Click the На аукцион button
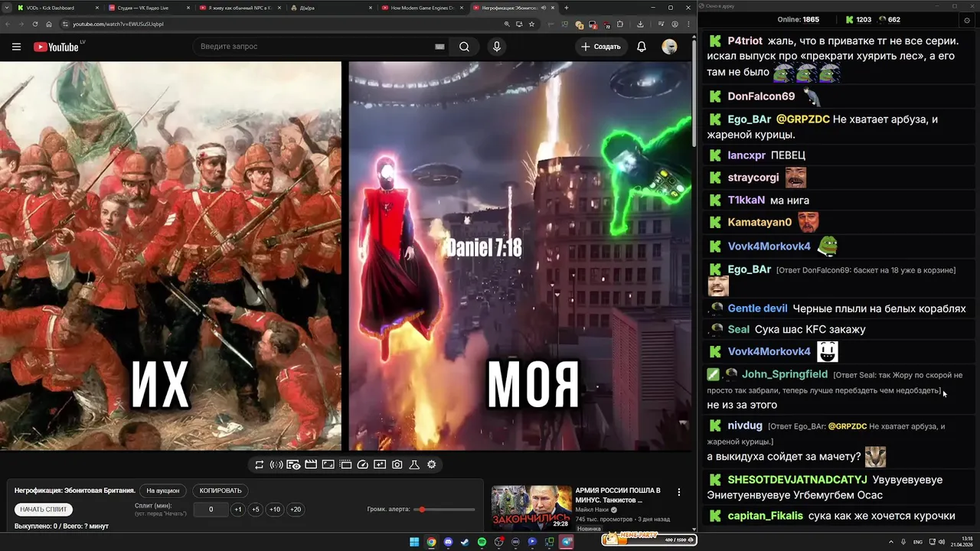This screenshot has width=980, height=551. (x=163, y=491)
